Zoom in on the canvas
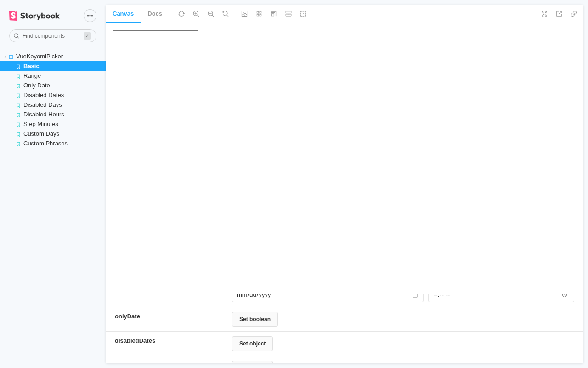 point(196,14)
